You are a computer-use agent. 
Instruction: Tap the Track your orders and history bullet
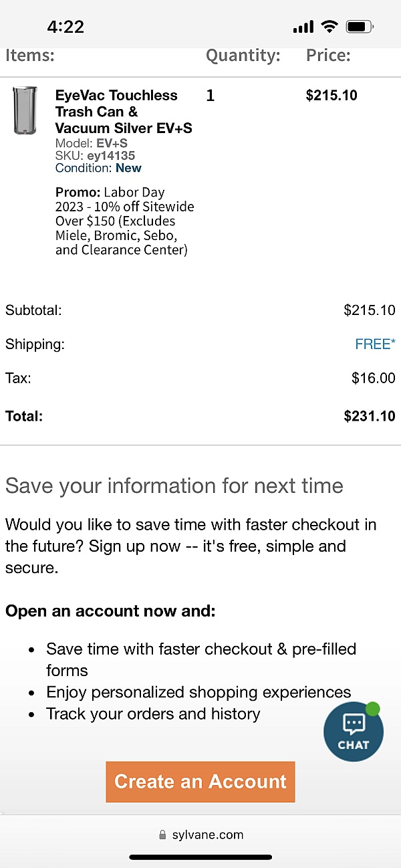coord(153,714)
